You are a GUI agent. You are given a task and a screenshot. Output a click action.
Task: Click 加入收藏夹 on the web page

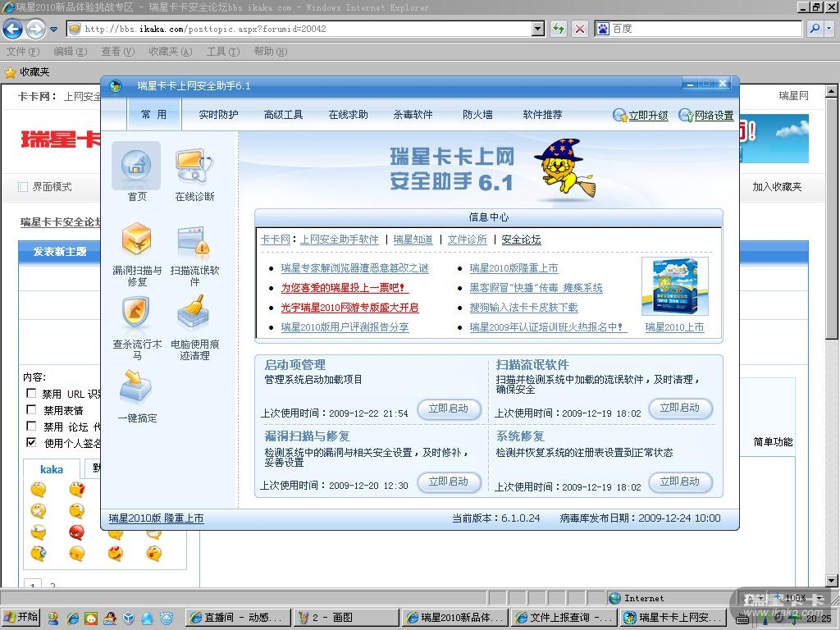[777, 187]
